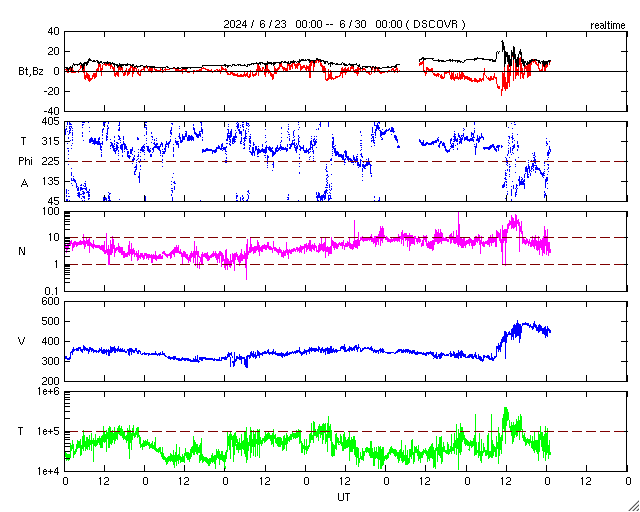Viewport: 640px width, 512px height.
Task: Select the '400' tick on the V axis
Action: 52,341
